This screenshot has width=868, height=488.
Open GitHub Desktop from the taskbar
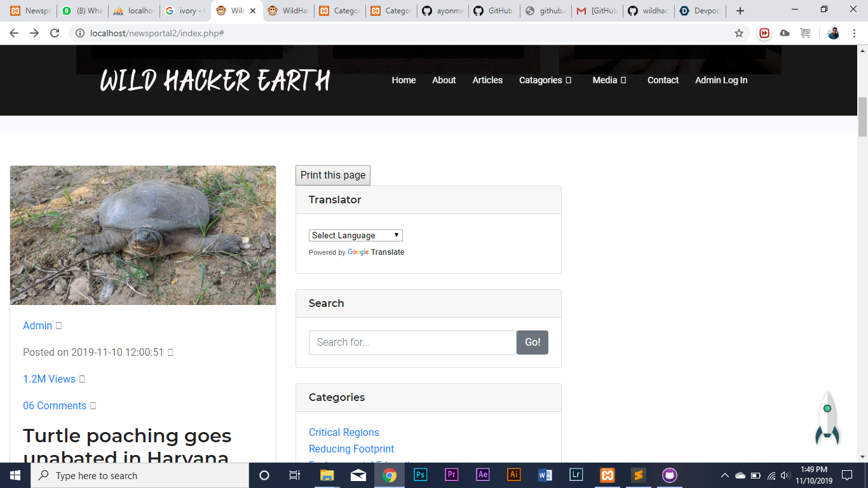(x=670, y=475)
